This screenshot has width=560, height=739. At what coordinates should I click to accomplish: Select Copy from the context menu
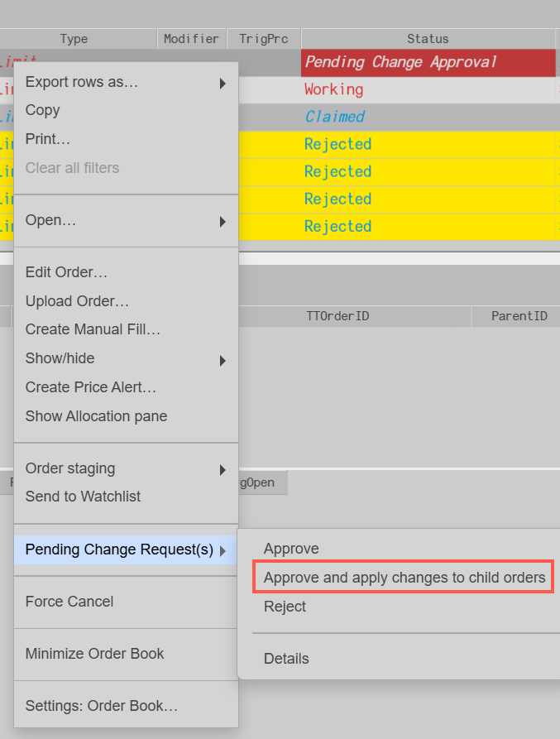click(43, 110)
